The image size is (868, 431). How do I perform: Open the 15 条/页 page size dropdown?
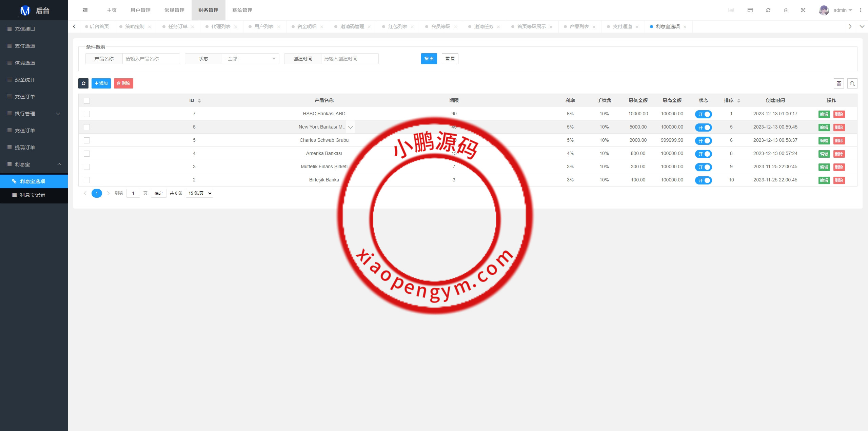coord(199,193)
